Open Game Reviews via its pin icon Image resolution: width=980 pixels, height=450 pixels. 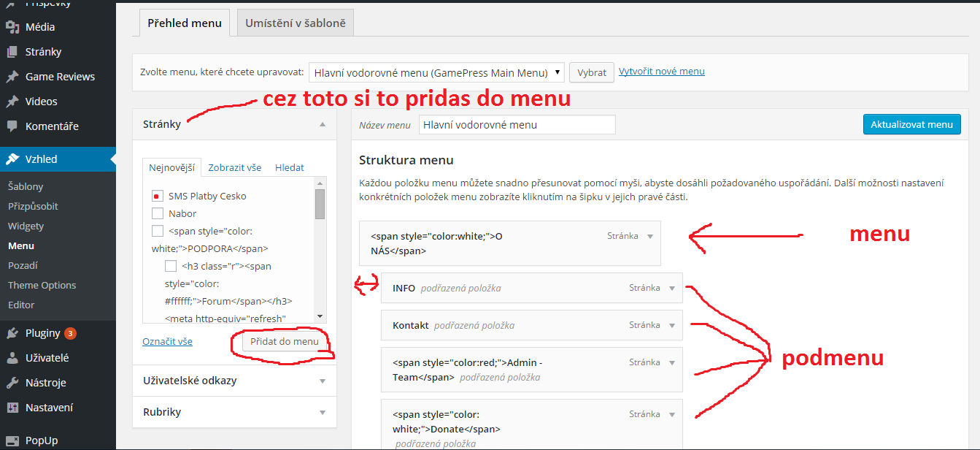[12, 77]
